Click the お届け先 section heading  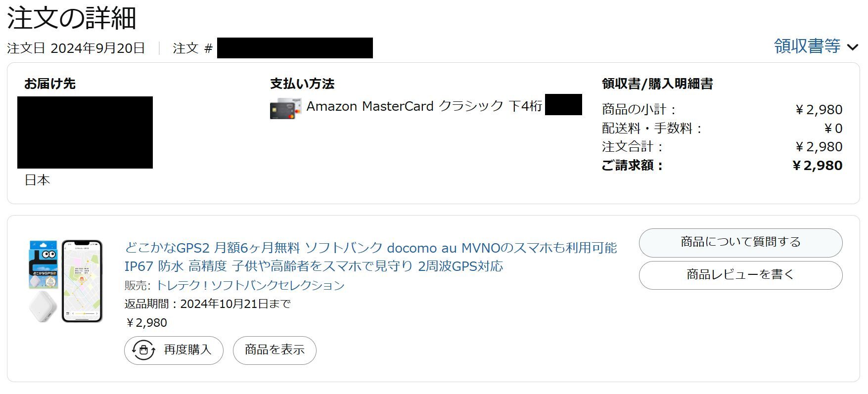point(50,84)
